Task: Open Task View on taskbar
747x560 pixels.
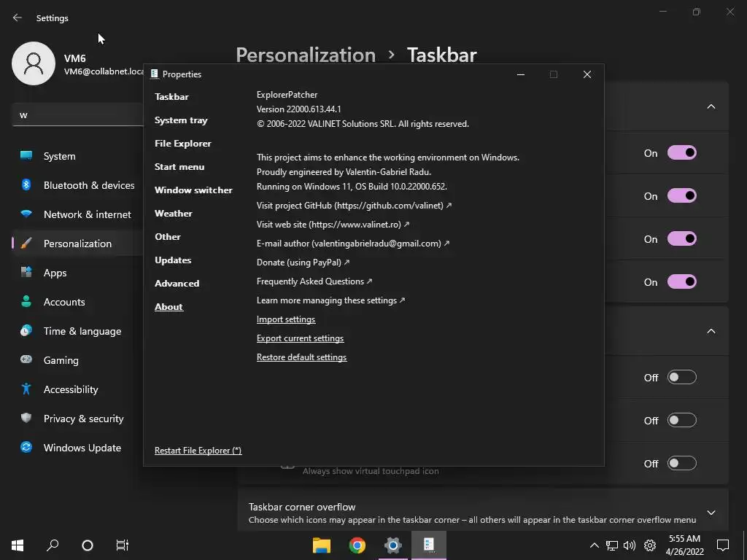Action: click(x=122, y=545)
